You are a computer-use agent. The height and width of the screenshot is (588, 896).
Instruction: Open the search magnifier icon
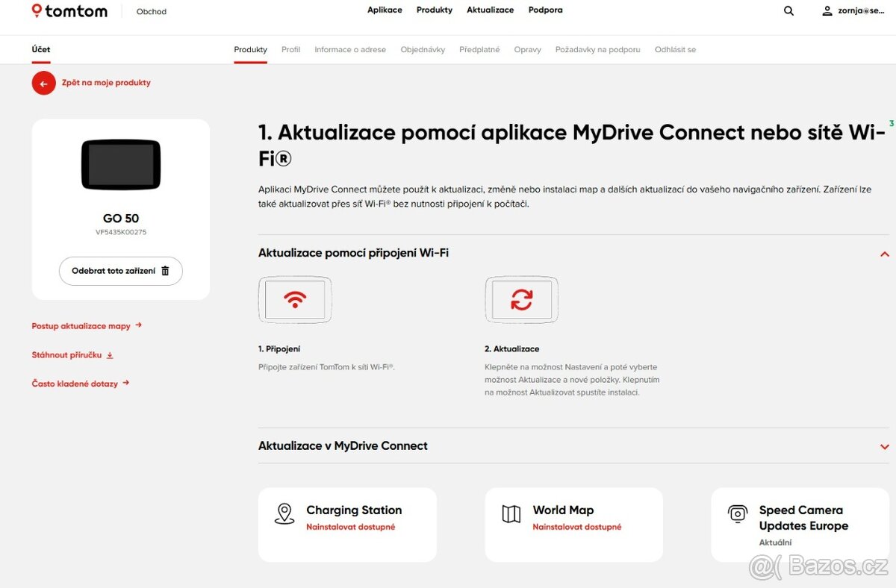[x=788, y=11]
